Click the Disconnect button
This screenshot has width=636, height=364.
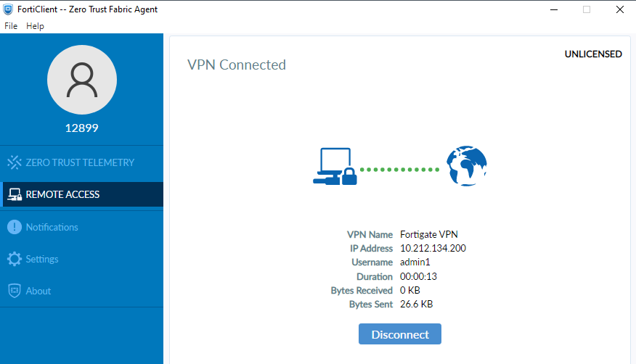(x=400, y=334)
